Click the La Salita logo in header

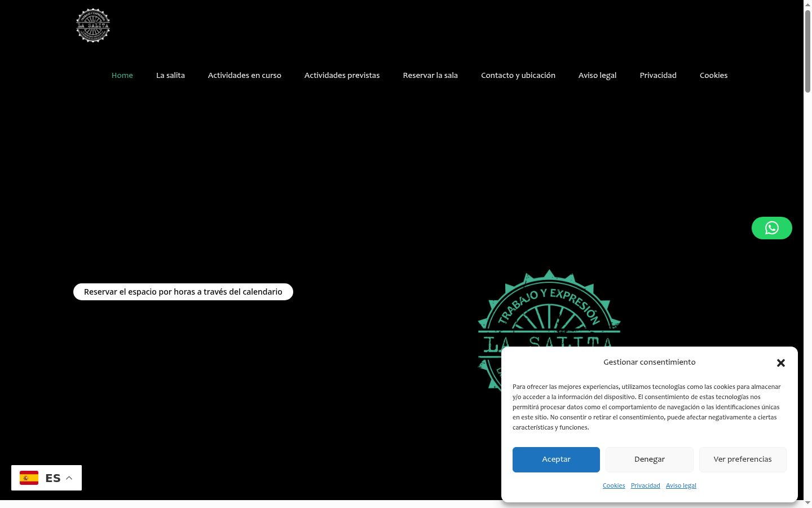click(93, 25)
